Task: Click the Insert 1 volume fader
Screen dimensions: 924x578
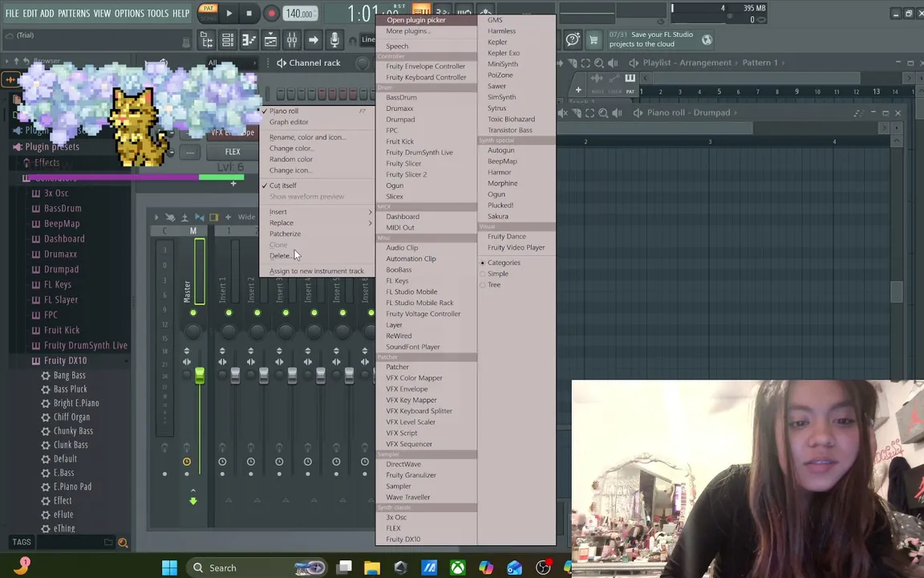Action: pyautogui.click(x=235, y=375)
